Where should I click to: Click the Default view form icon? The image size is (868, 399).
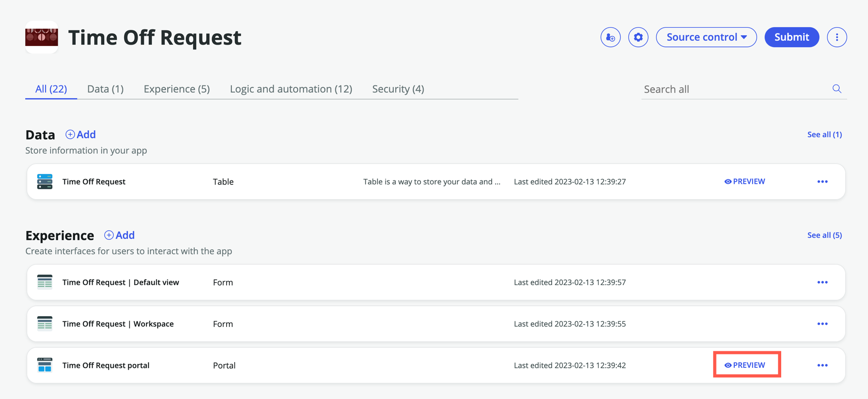[45, 282]
